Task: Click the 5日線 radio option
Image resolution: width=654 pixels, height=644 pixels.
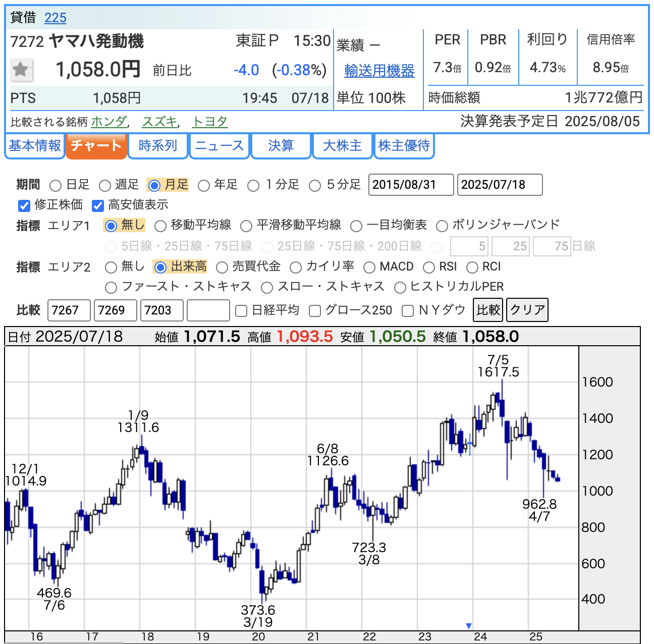Action: click(x=111, y=247)
